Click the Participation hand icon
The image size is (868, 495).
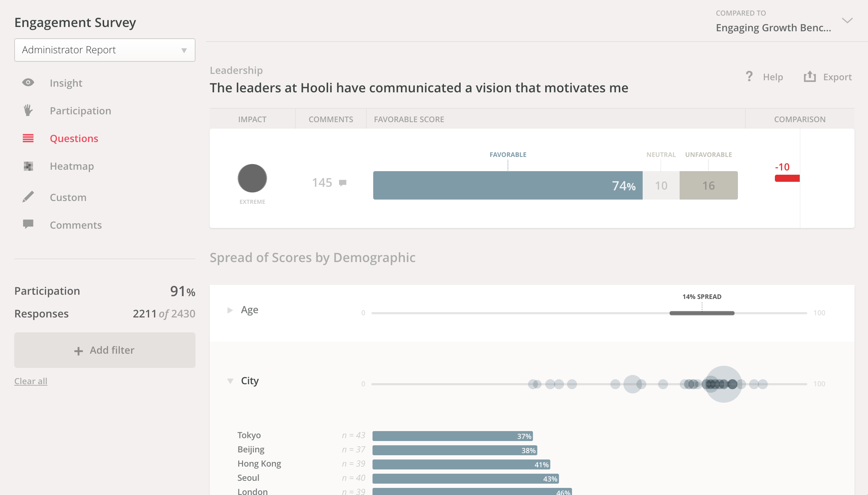[28, 110]
